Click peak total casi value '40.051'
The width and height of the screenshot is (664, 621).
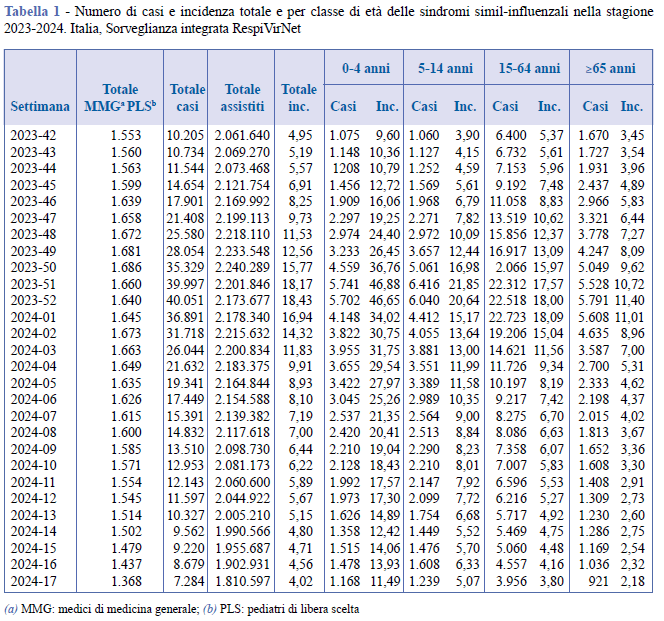point(185,300)
